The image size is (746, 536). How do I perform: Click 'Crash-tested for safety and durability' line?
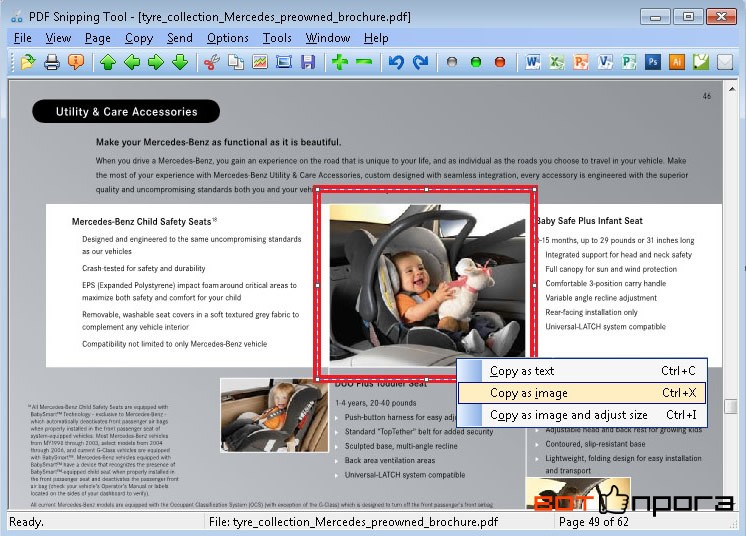pos(144,268)
